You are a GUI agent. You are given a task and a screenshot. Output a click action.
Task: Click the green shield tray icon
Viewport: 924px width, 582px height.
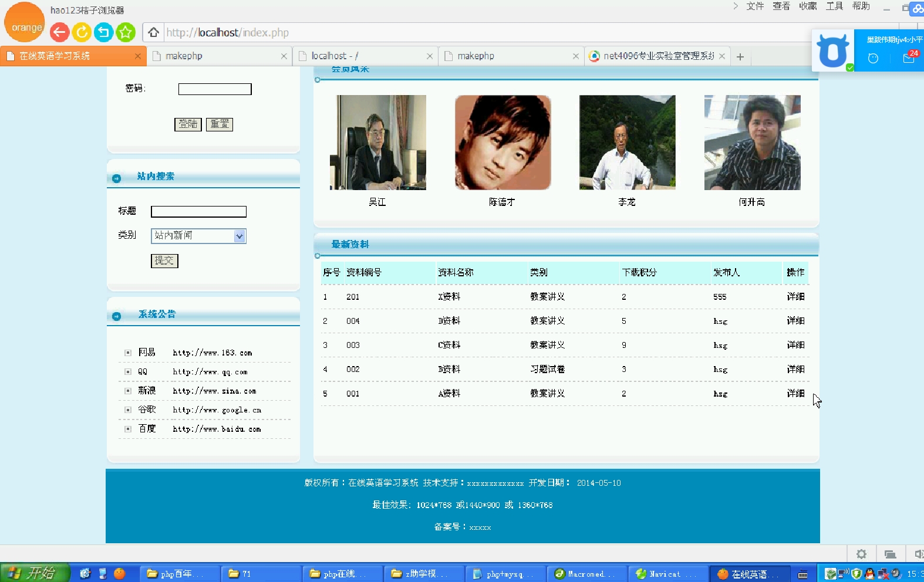pyautogui.click(x=856, y=573)
